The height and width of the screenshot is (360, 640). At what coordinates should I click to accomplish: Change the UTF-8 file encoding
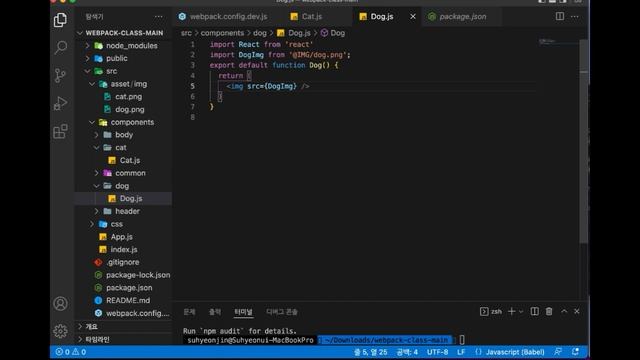pos(437,352)
